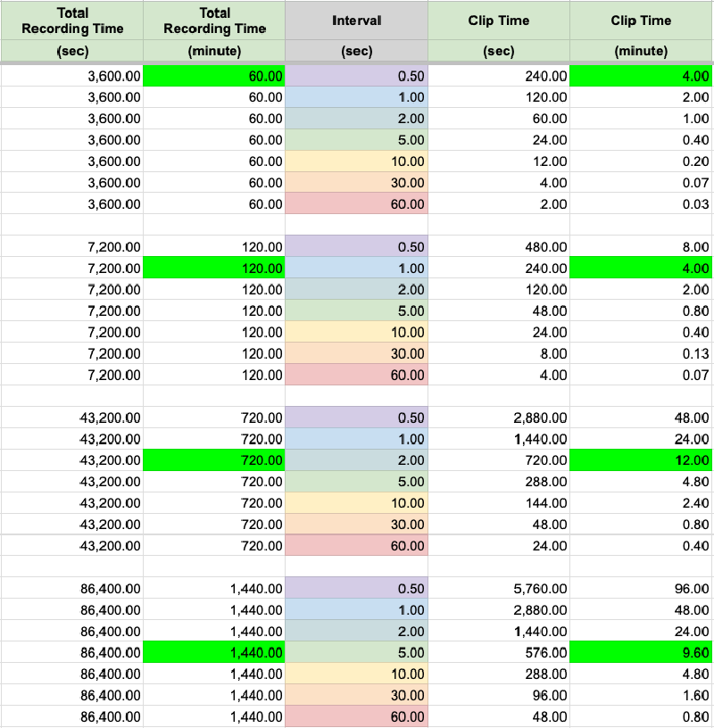The height and width of the screenshot is (728, 714).
Task: Select the green 12.00 clip time cell
Action: [x=641, y=460]
